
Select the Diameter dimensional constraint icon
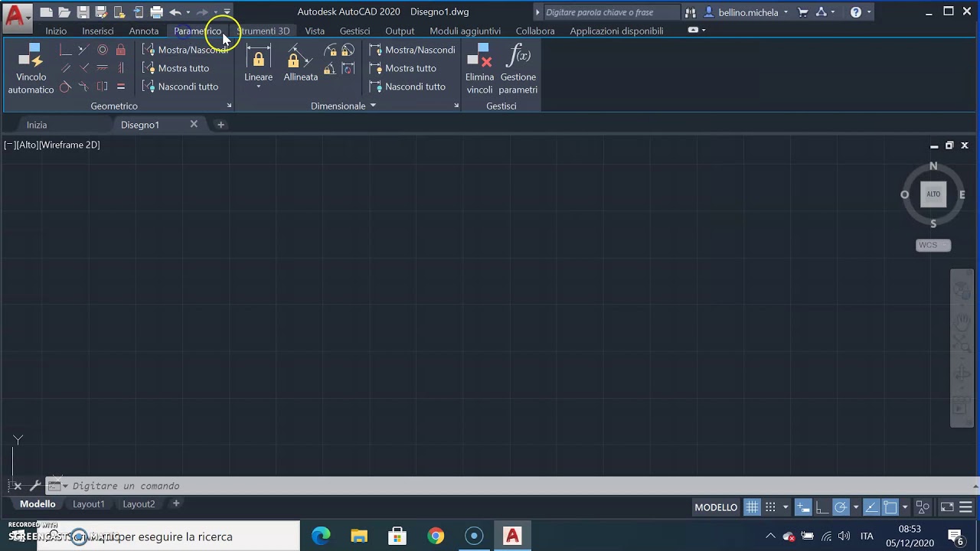click(348, 51)
